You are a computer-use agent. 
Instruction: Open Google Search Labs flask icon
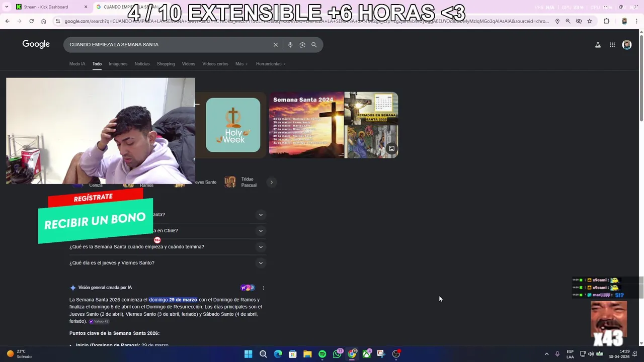(598, 45)
